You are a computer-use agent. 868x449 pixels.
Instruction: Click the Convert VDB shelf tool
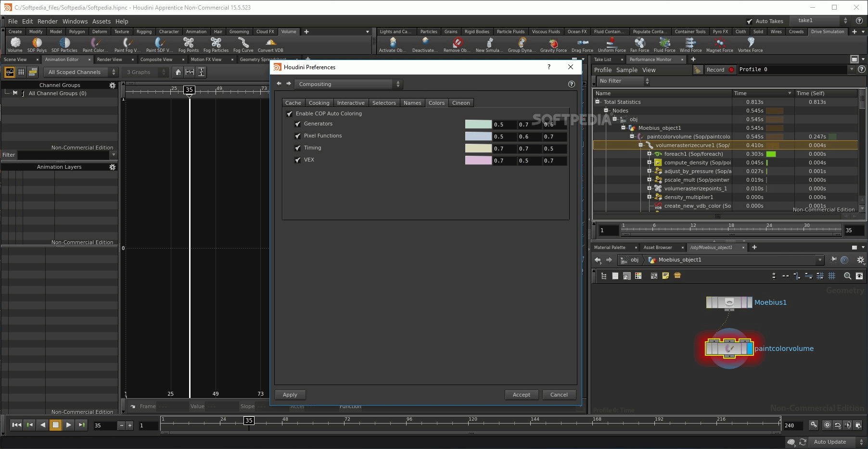(x=270, y=45)
